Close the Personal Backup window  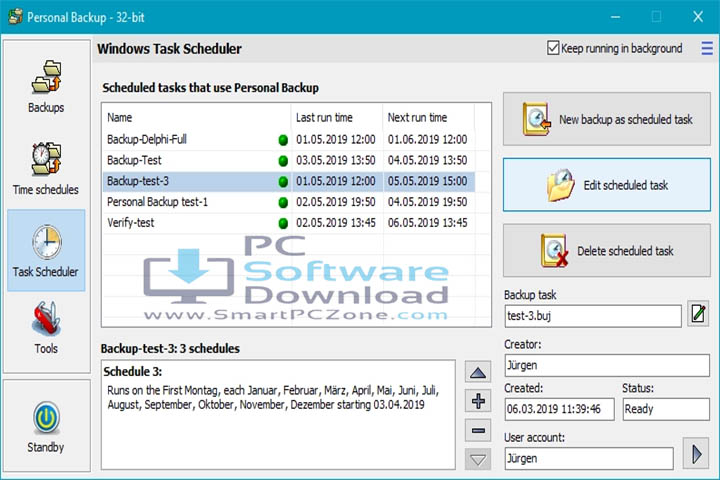698,17
